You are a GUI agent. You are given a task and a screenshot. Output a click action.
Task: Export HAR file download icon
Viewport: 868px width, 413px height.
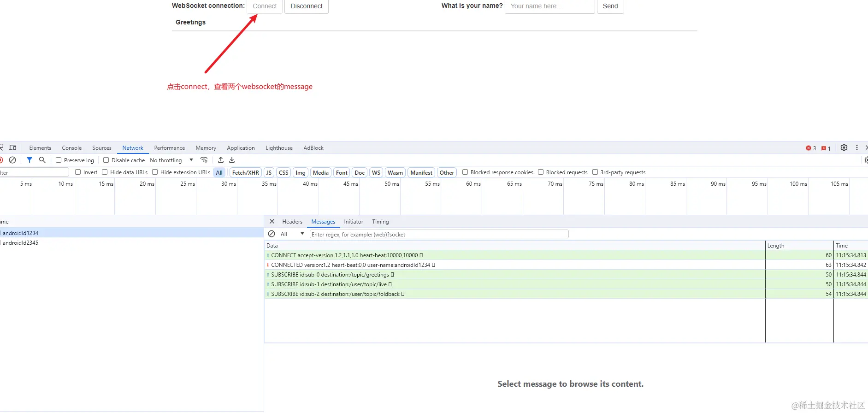click(x=232, y=160)
